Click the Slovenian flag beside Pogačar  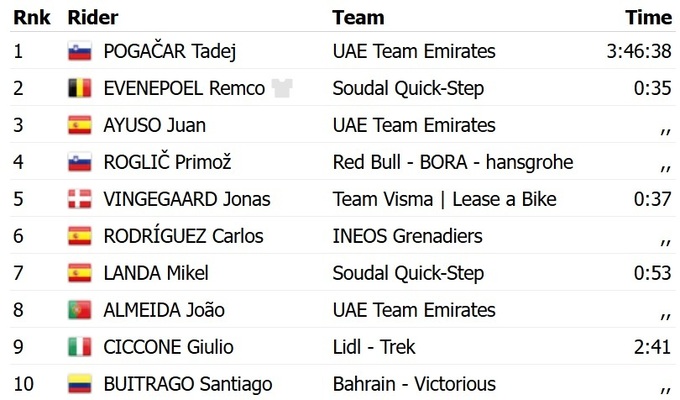click(79, 52)
